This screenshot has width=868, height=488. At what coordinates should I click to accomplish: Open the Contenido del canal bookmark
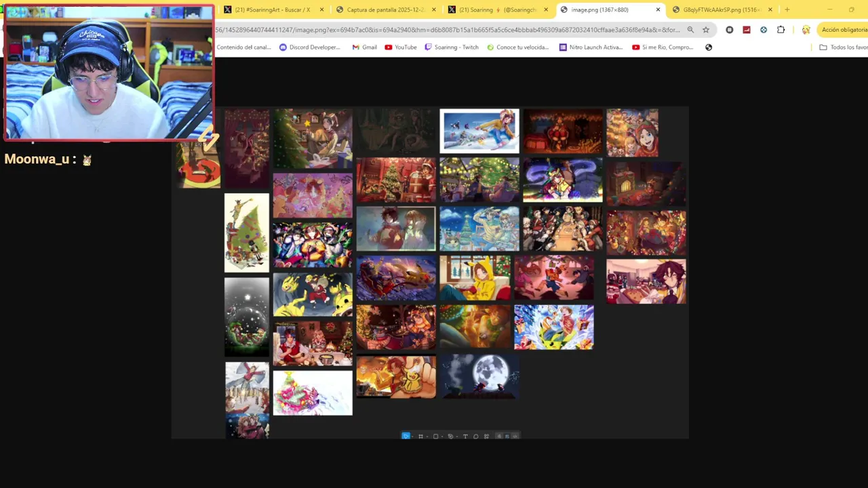[x=243, y=47]
